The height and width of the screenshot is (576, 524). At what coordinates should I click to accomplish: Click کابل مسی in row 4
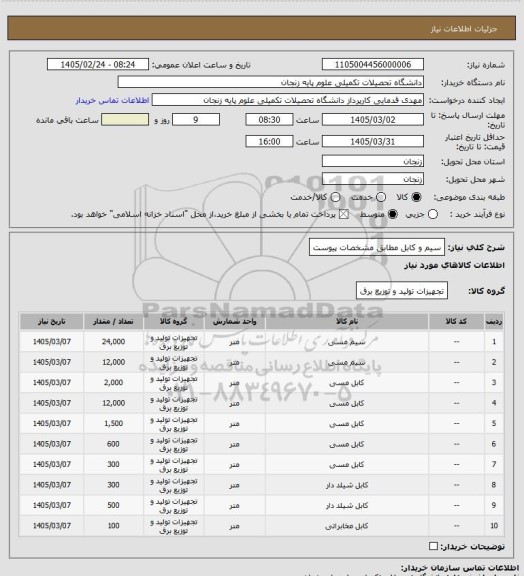coord(347,403)
